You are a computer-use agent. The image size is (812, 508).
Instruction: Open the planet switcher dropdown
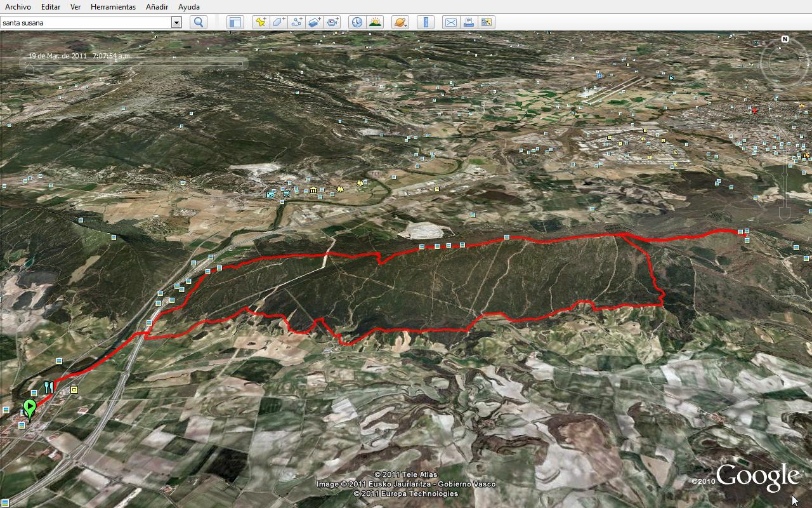coord(400,22)
